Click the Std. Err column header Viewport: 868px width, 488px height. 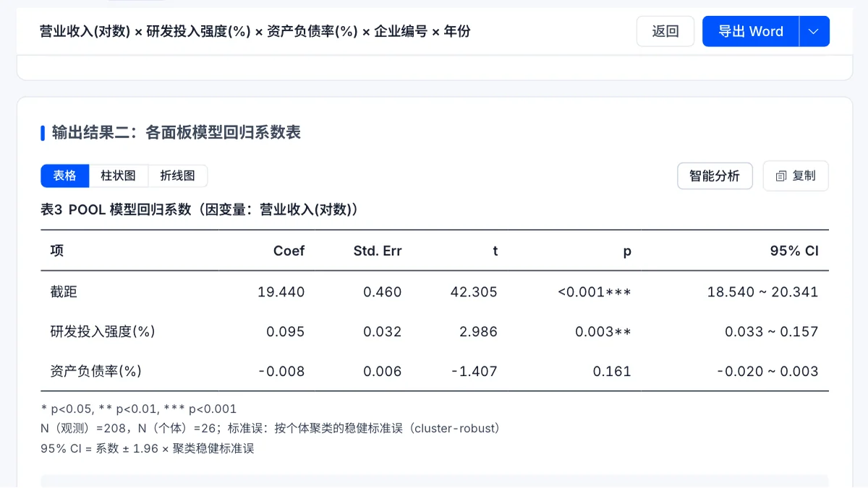378,251
